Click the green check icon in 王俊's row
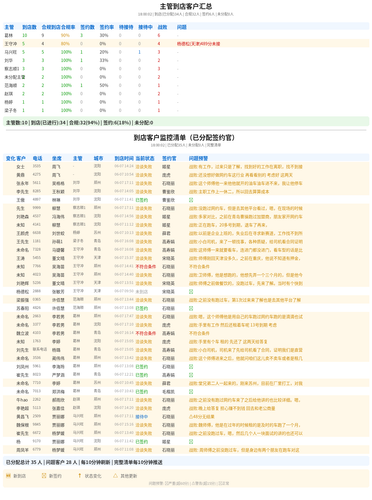 tap(191, 200)
